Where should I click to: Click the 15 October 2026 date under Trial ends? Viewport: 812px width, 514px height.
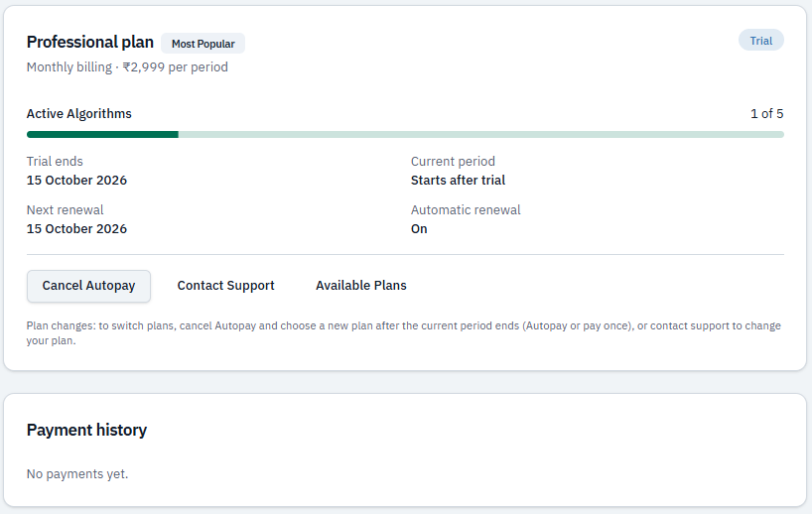(76, 181)
